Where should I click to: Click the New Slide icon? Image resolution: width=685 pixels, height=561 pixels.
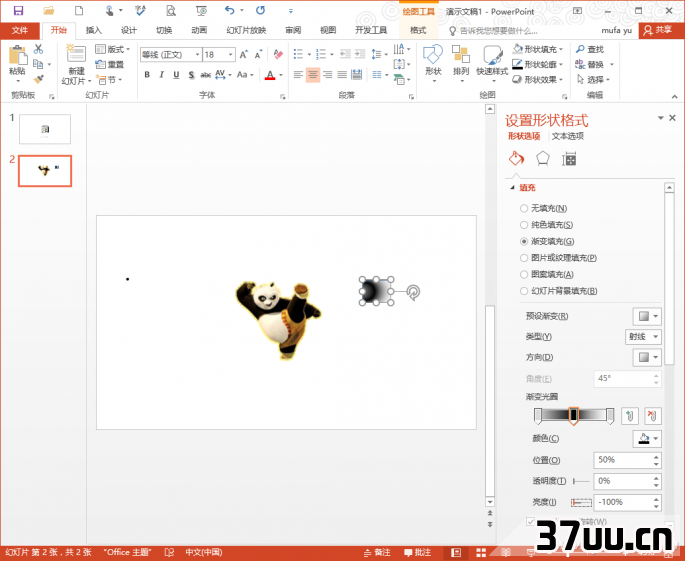76,54
